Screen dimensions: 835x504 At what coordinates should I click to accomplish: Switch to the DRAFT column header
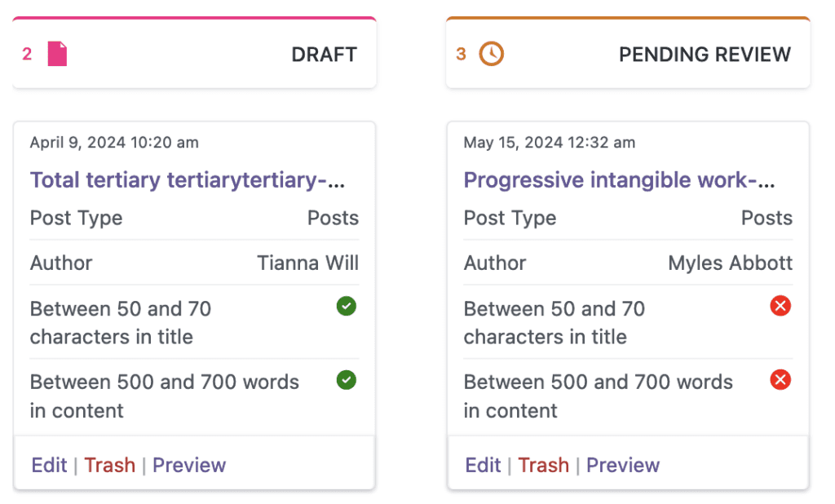pos(324,54)
